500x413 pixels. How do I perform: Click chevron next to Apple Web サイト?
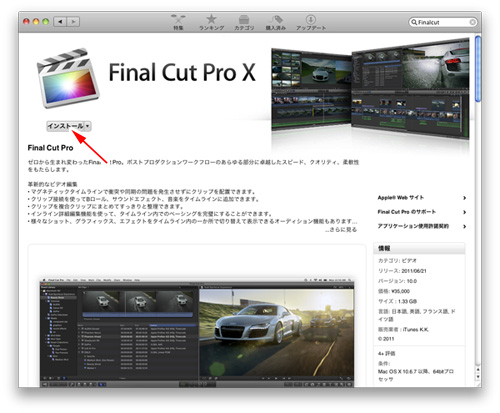(x=464, y=198)
